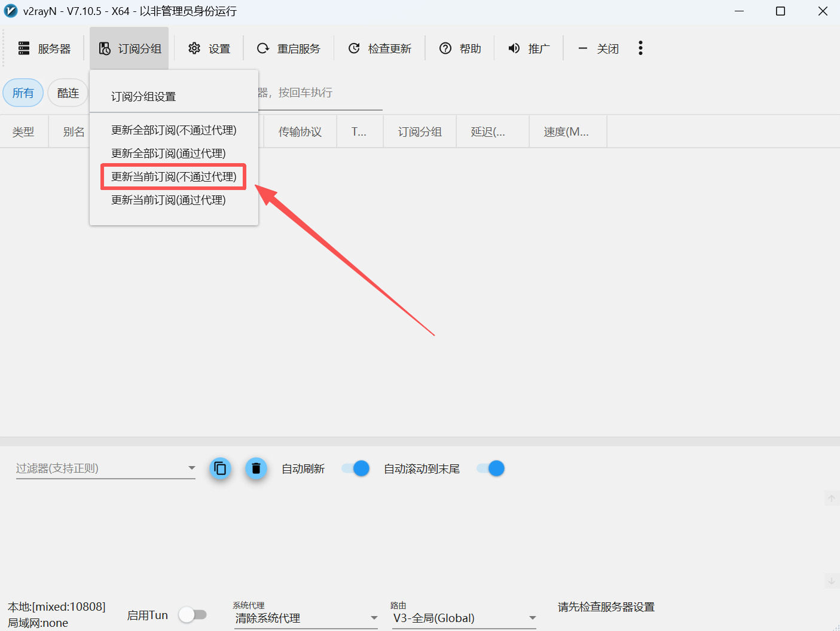840x631 pixels.
Task: Close the v2rayN window
Action: [823, 11]
